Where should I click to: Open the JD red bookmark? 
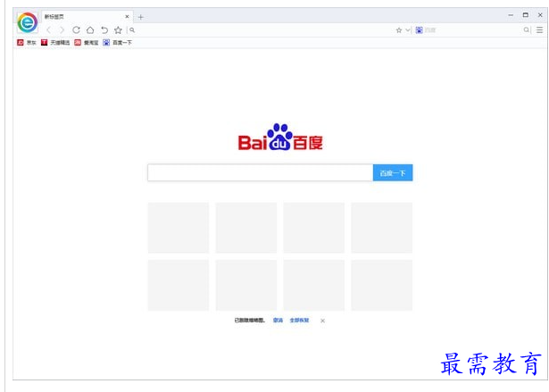pyautogui.click(x=27, y=42)
